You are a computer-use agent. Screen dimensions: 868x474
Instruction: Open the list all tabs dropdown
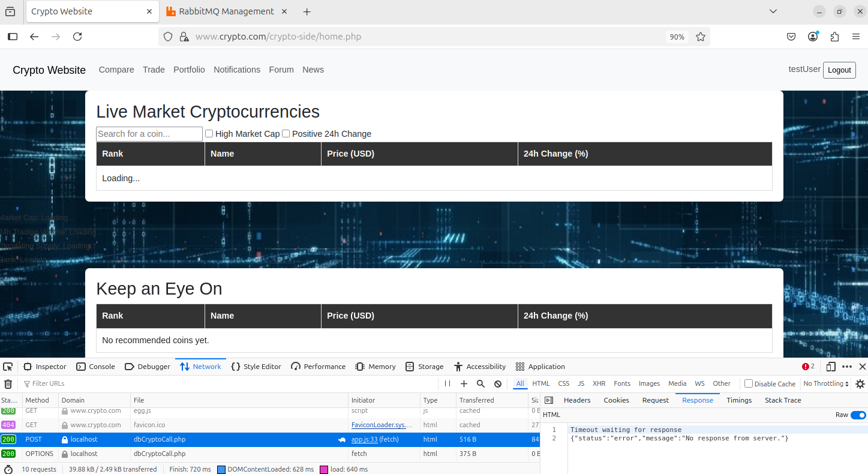[773, 11]
